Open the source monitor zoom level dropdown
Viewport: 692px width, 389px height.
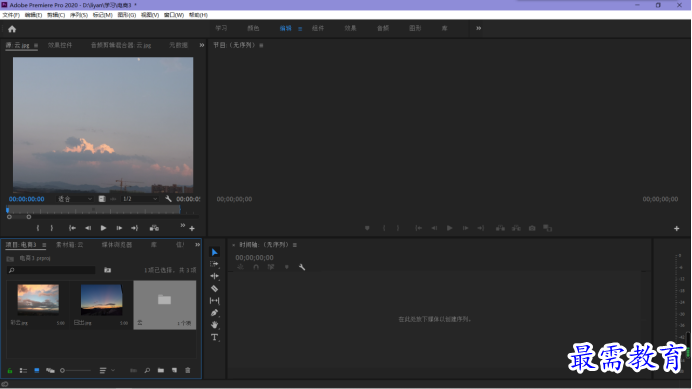tap(75, 199)
